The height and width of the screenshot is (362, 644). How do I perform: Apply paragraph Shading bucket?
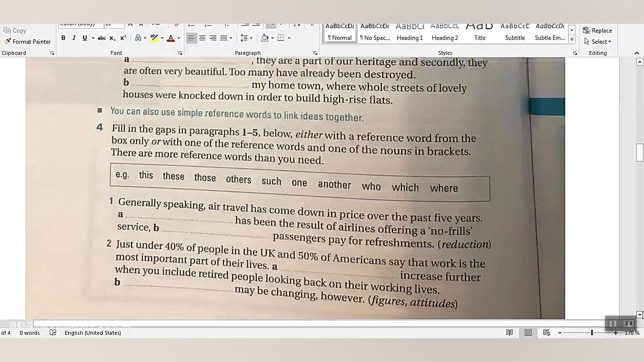click(265, 38)
